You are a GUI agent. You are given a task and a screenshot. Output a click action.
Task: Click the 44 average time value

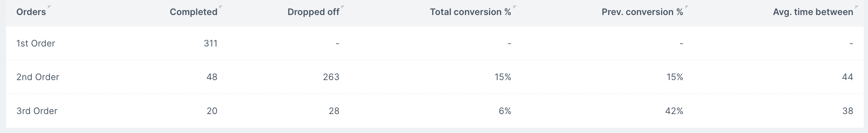coord(848,77)
